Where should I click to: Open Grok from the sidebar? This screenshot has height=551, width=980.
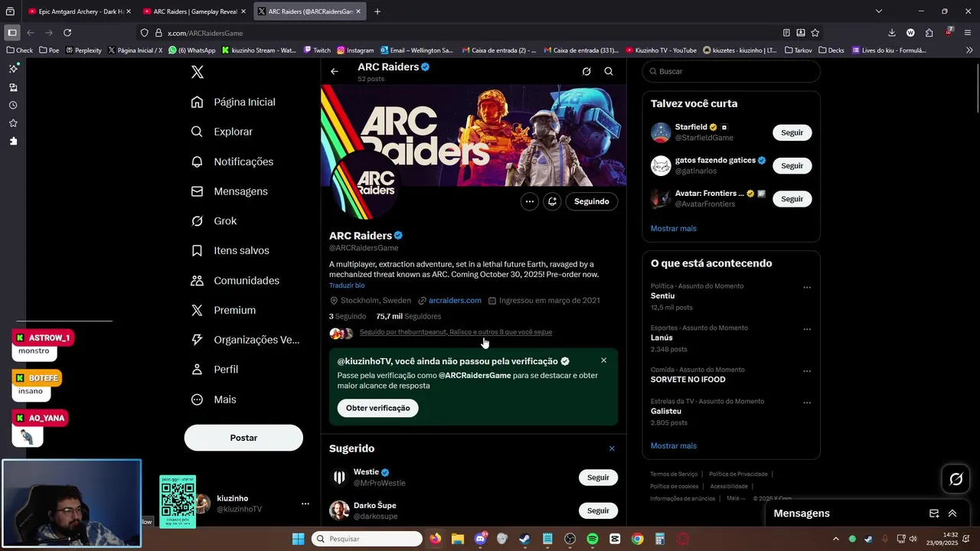pyautogui.click(x=214, y=221)
